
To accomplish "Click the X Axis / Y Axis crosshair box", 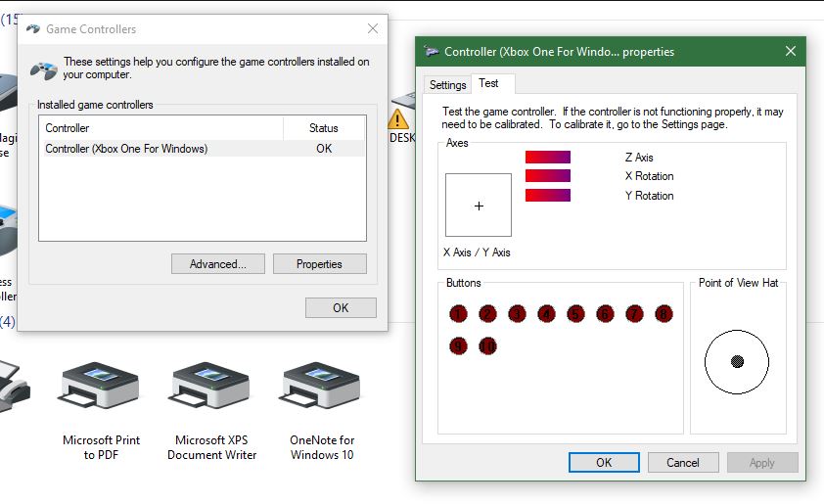I will tap(479, 205).
